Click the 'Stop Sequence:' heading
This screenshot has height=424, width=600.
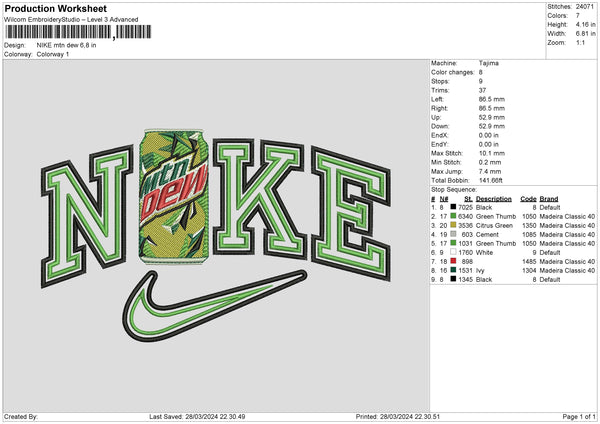point(454,190)
